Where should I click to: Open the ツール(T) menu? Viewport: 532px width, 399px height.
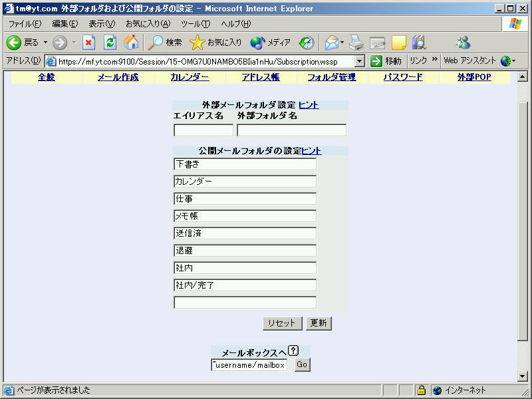[195, 24]
